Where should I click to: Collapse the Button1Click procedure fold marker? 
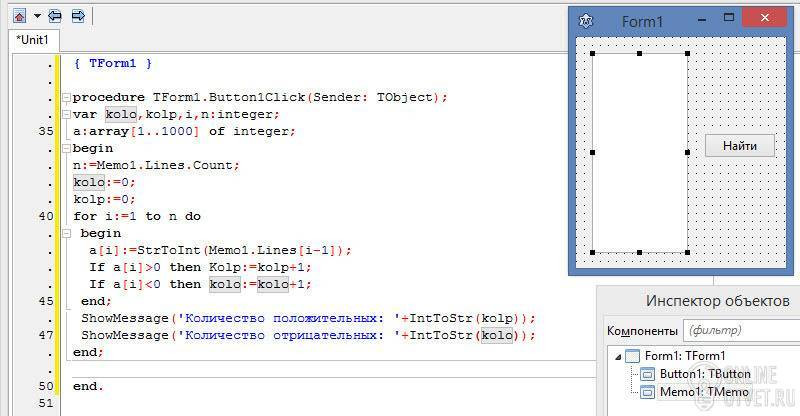[x=66, y=97]
